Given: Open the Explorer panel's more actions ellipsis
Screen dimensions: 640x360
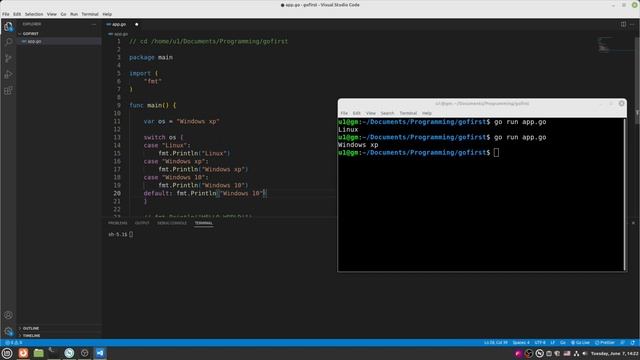Looking at the screenshot, I should point(94,24).
